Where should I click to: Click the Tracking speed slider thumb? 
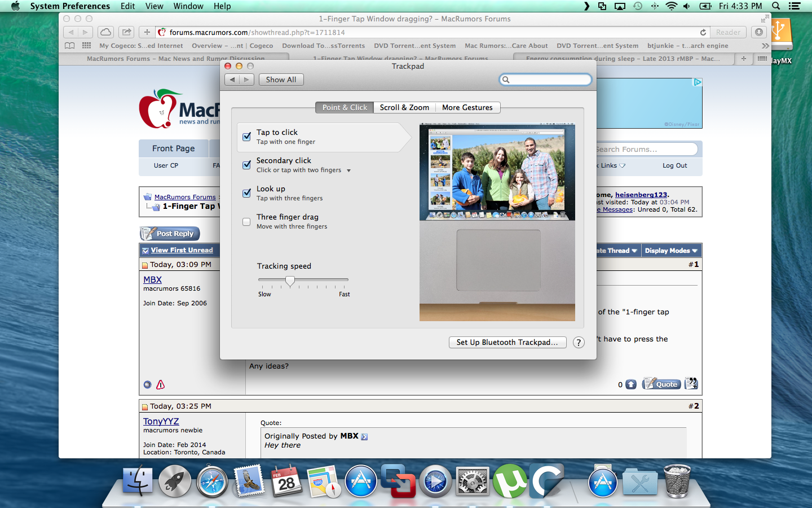(290, 281)
